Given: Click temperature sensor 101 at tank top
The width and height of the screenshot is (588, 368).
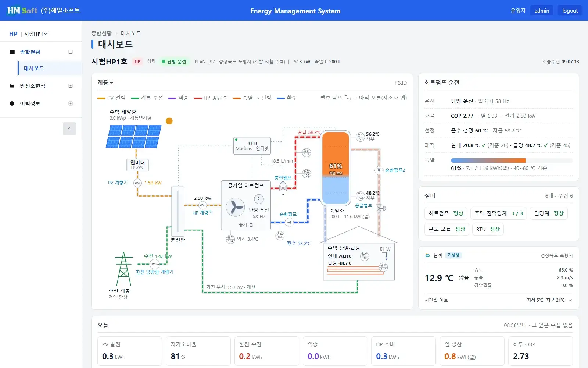Looking at the screenshot, I should point(361,137).
